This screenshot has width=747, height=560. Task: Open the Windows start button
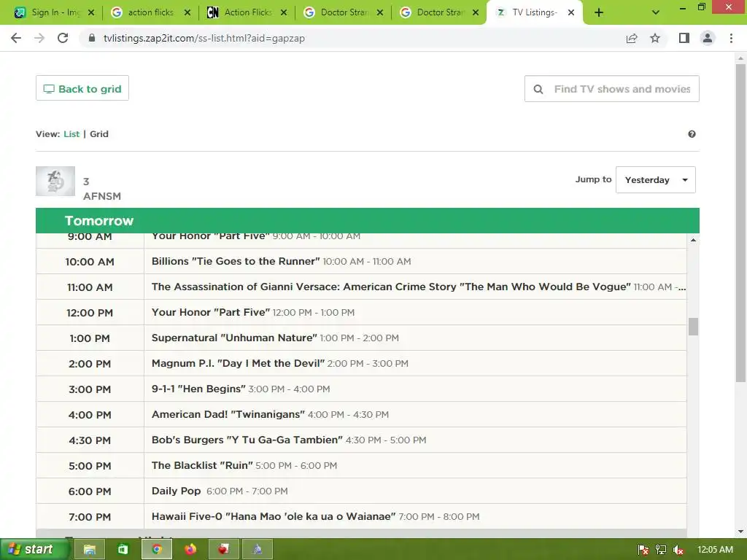coord(34,550)
